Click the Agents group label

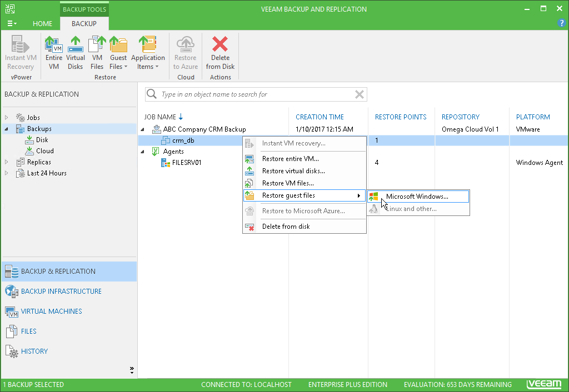(x=173, y=152)
